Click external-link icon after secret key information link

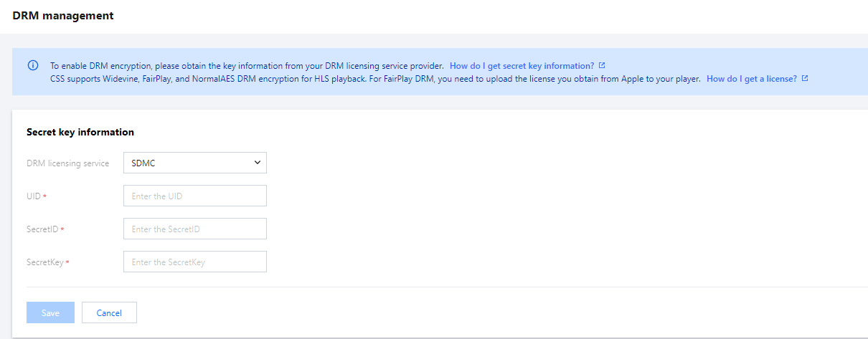tap(602, 65)
